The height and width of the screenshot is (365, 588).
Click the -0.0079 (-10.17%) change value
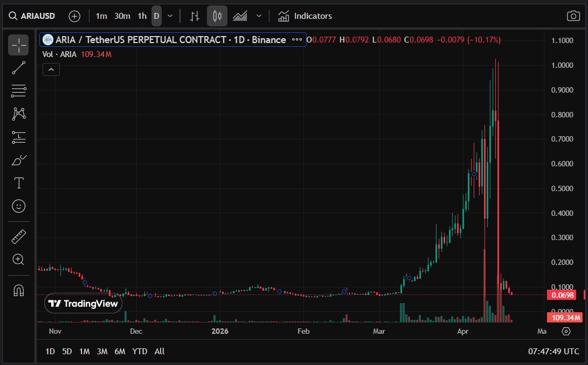469,40
